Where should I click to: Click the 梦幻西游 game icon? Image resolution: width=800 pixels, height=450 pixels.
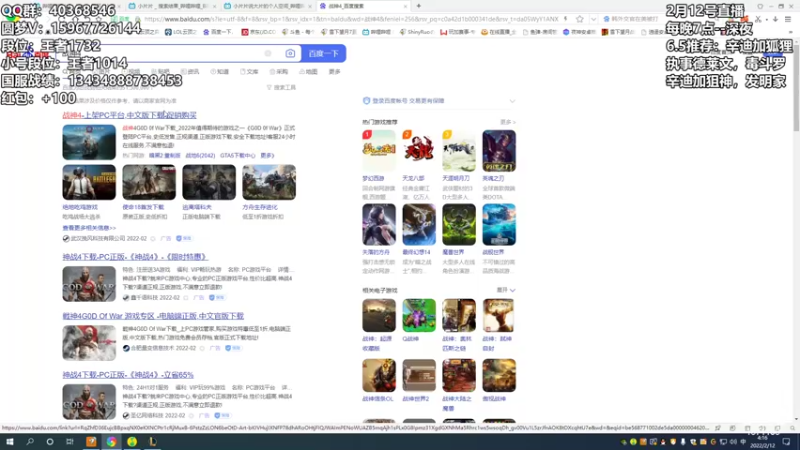point(379,151)
